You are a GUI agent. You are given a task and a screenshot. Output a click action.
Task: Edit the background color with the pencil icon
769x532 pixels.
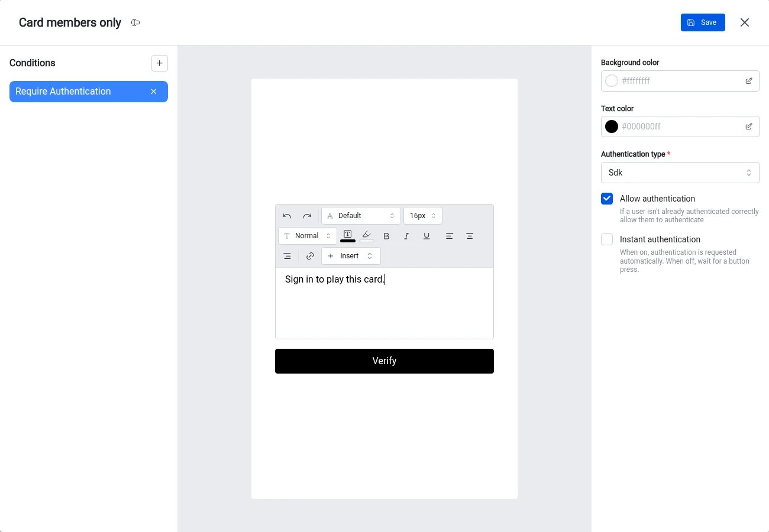click(x=749, y=81)
